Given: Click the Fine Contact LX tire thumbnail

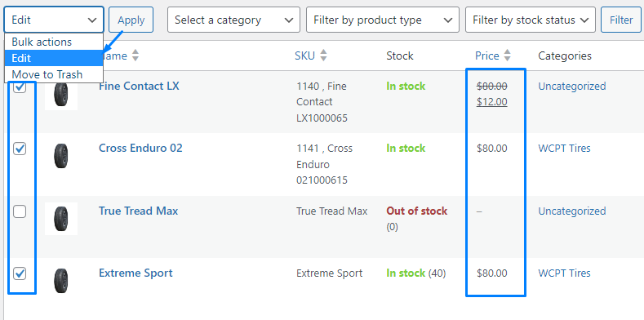Looking at the screenshot, I should coord(61,94).
